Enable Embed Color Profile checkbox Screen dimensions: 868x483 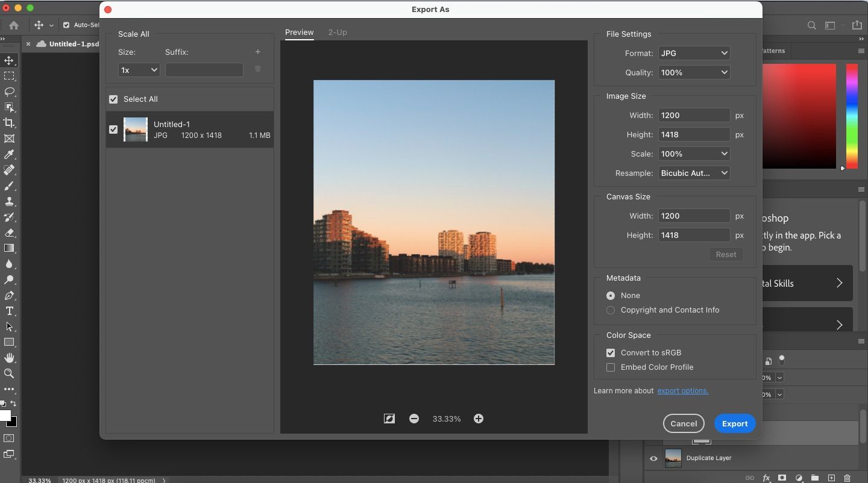[611, 367]
